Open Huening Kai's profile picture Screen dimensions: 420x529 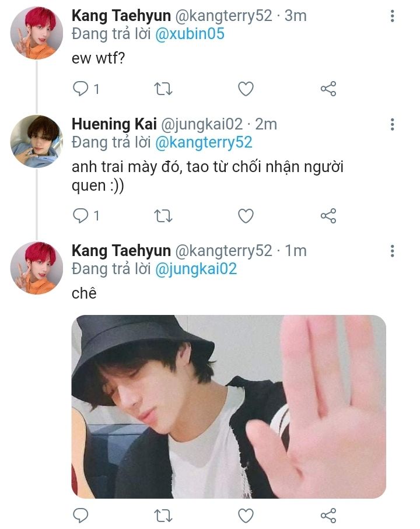(x=37, y=141)
